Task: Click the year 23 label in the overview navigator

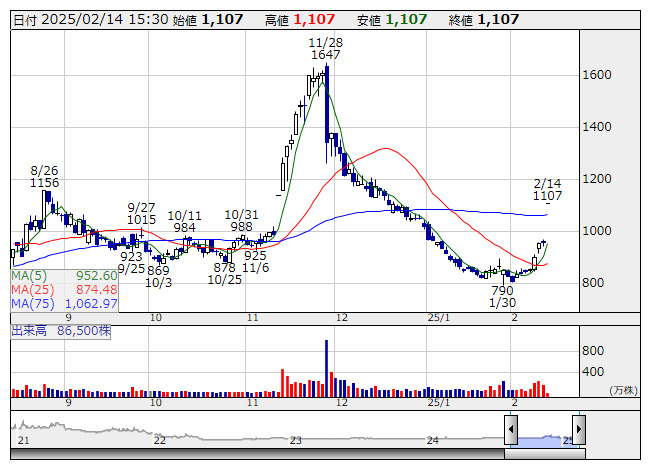Action: point(296,440)
